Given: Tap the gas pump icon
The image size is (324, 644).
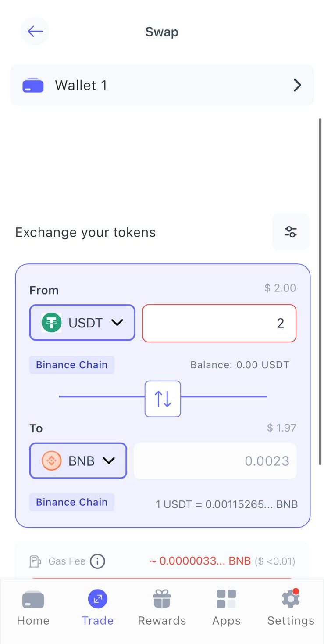Looking at the screenshot, I should tap(35, 561).
